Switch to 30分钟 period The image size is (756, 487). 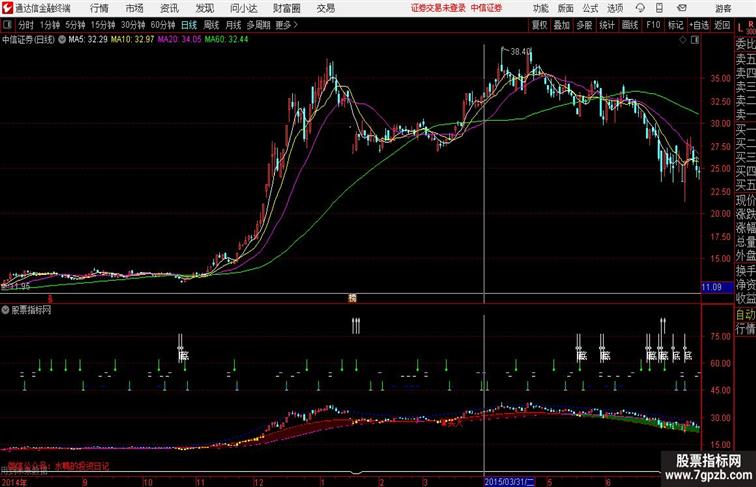pyautogui.click(x=133, y=25)
